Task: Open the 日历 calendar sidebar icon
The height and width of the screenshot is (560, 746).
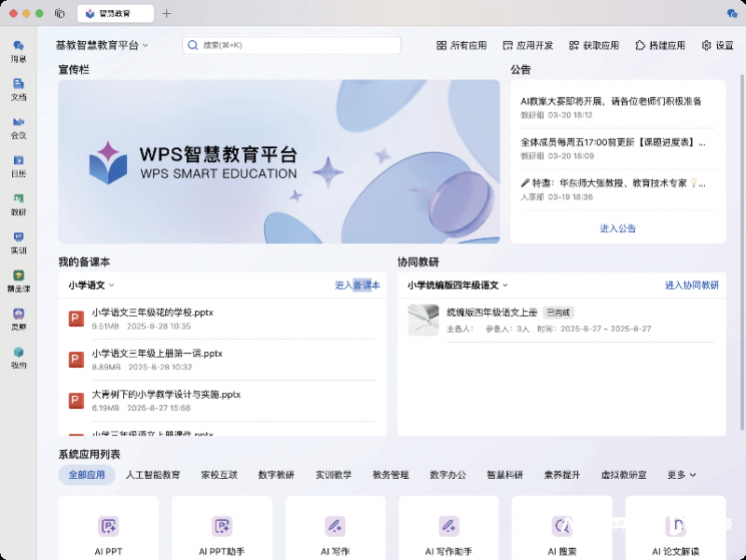Action: click(x=18, y=160)
